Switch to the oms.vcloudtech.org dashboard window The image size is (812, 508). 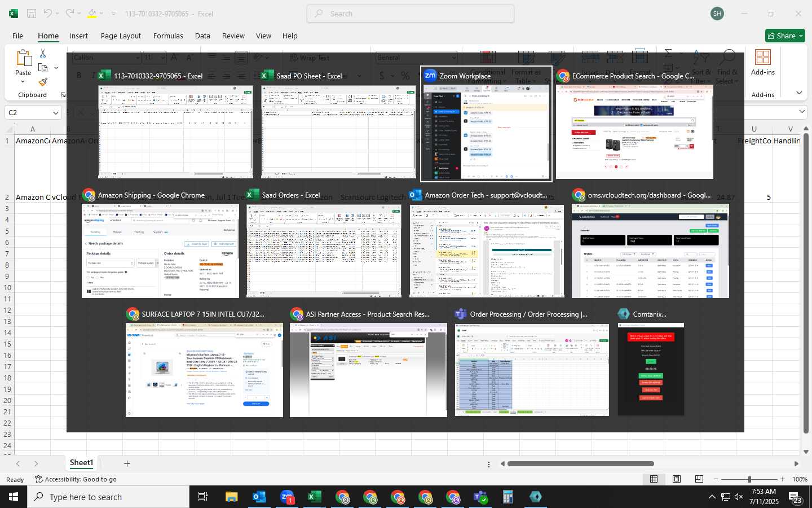click(650, 251)
